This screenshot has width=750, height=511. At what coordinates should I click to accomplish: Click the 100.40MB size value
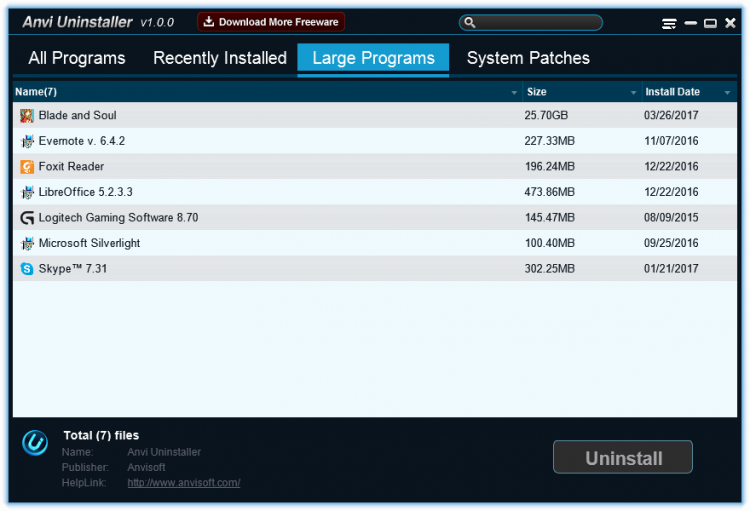550,244
